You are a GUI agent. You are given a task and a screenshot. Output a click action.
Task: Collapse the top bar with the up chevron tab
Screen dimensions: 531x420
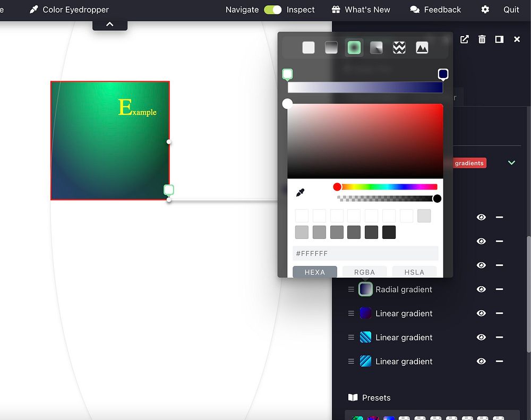110,25
